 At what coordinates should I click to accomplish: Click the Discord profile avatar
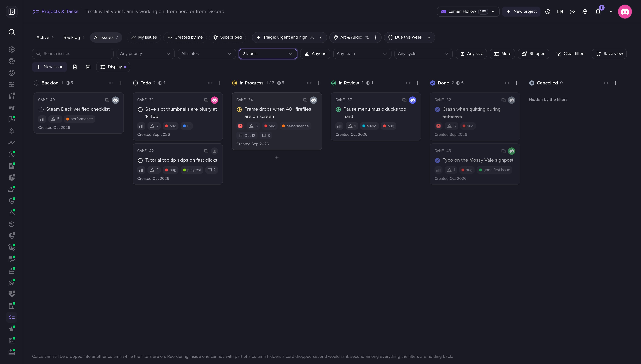click(x=625, y=11)
